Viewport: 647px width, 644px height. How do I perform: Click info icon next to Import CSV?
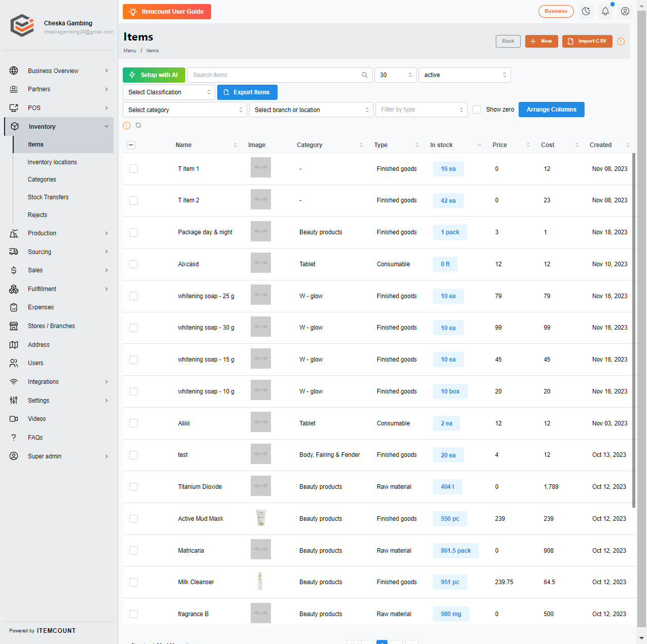(621, 41)
